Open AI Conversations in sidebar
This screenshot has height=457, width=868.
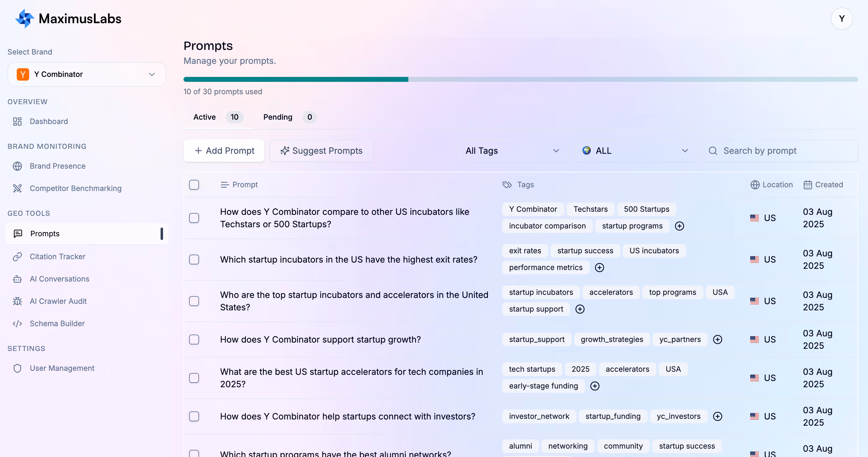coord(59,279)
